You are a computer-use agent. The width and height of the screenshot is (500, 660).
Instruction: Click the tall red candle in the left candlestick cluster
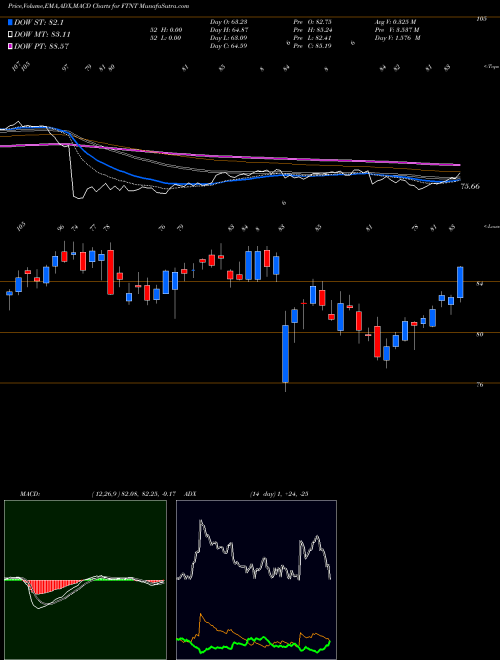tap(110, 272)
